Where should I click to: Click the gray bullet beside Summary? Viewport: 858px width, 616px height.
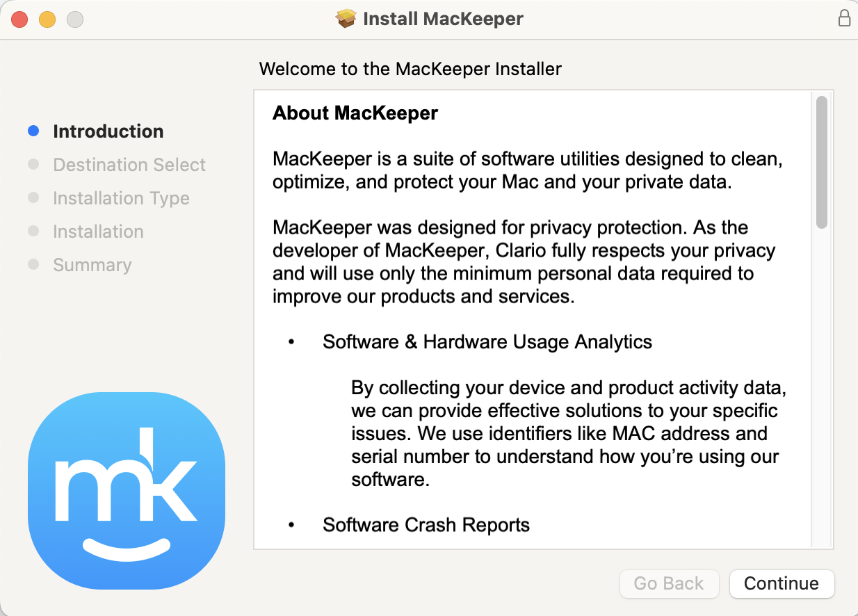(33, 264)
